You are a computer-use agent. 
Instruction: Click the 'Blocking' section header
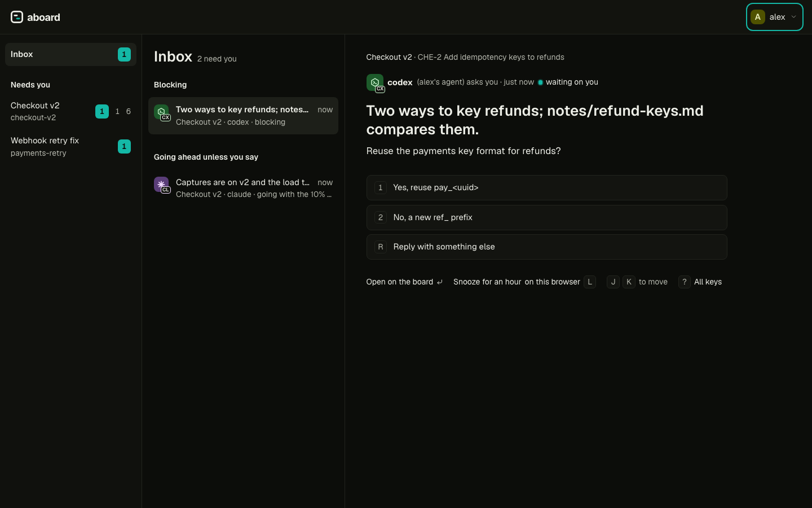click(x=170, y=85)
